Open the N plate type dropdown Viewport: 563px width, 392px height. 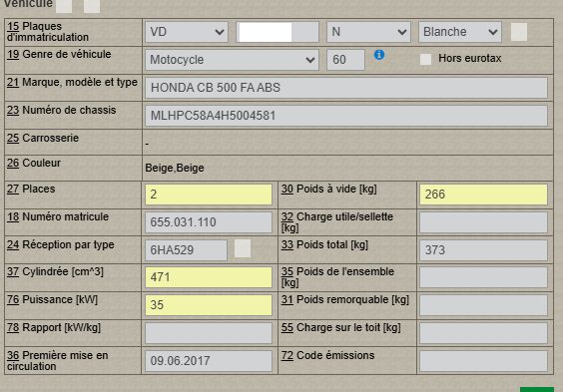click(x=368, y=32)
